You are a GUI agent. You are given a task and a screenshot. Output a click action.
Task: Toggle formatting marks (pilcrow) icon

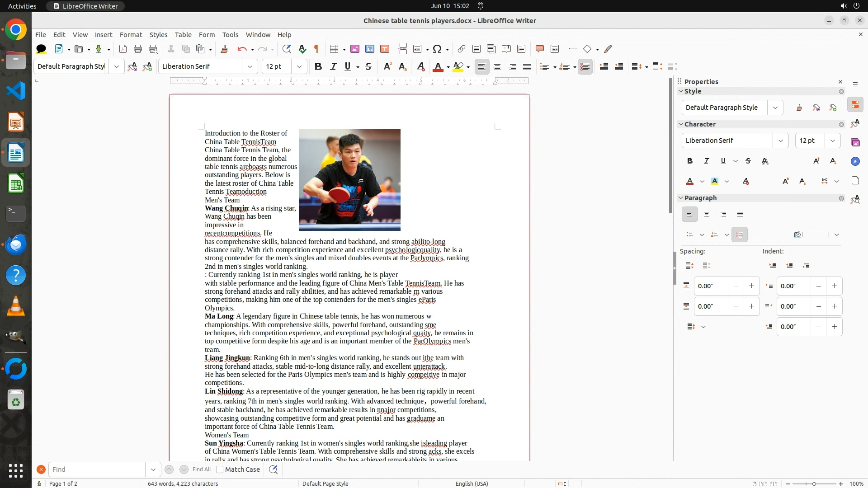(316, 49)
